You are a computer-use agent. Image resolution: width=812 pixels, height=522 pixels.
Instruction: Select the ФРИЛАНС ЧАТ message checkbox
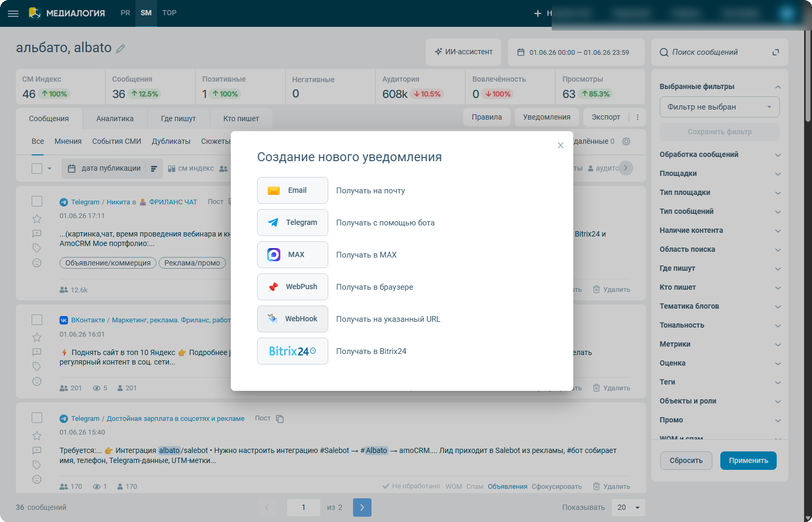click(x=37, y=201)
